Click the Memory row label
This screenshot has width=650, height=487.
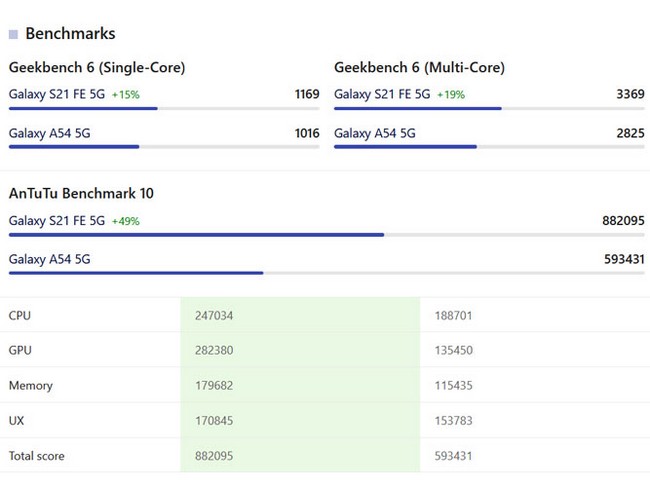(31, 386)
